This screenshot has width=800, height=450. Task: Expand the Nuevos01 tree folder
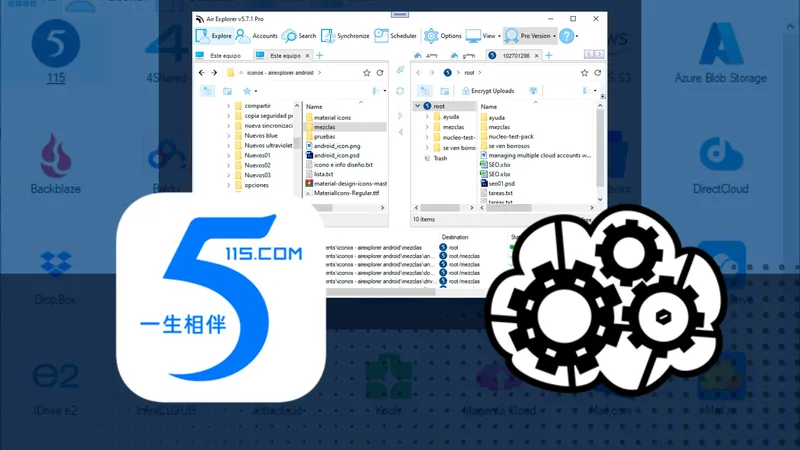[229, 155]
